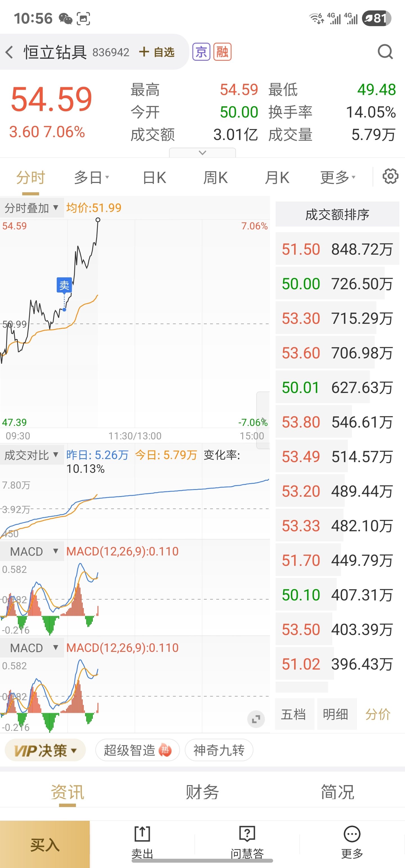
Task: Open the 财务 tab
Action: pos(202,792)
